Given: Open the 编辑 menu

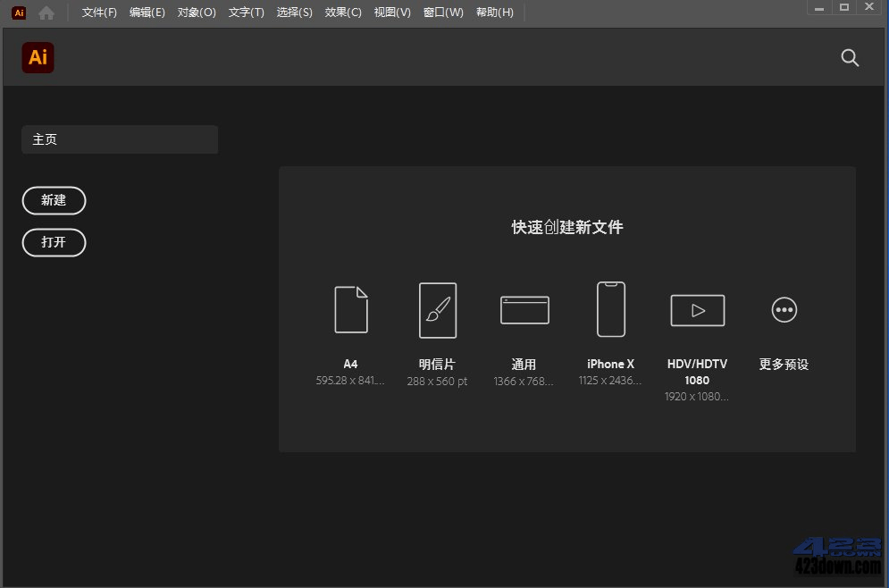Looking at the screenshot, I should pos(147,13).
